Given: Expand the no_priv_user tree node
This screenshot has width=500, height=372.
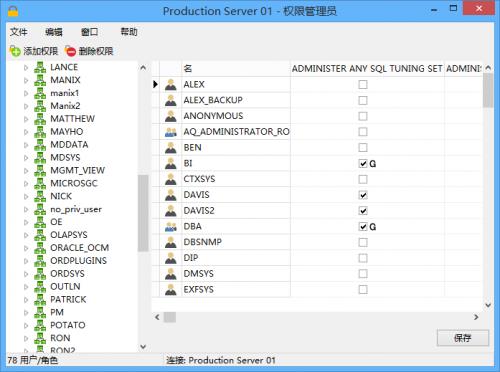Looking at the screenshot, I should pos(26,209).
